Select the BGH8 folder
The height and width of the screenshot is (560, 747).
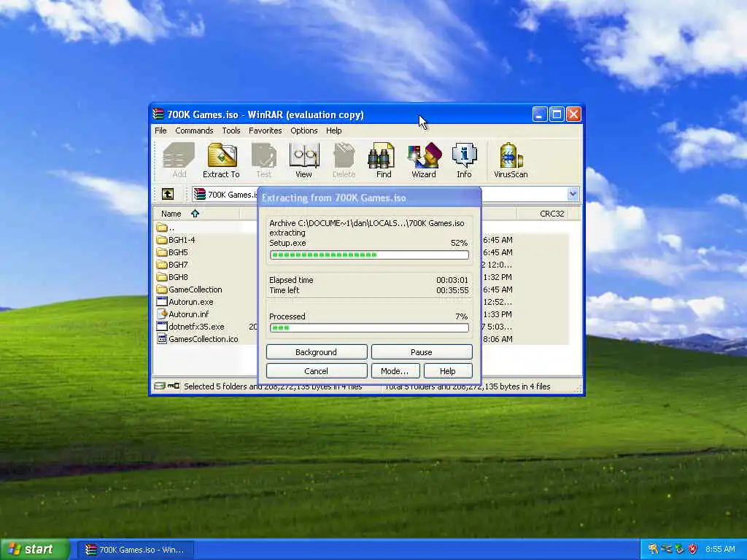[172, 277]
